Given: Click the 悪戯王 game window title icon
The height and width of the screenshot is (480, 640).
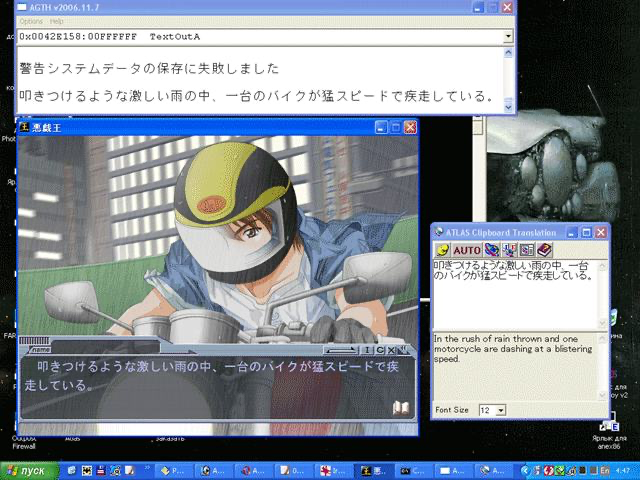Looking at the screenshot, I should 24,127.
